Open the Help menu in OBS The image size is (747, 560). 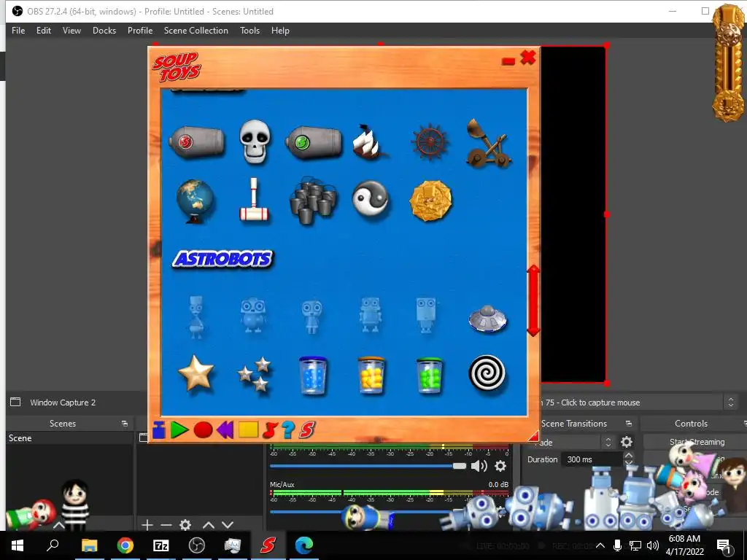(280, 31)
